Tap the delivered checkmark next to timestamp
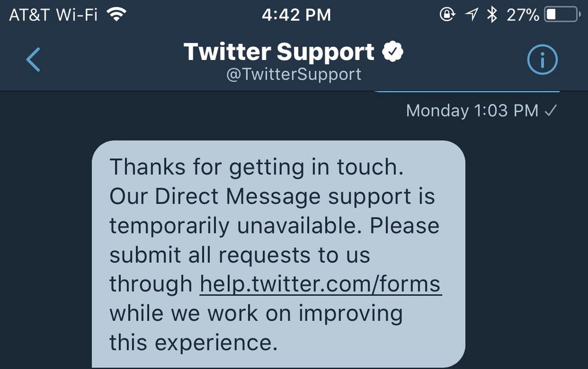Image resolution: width=588 pixels, height=369 pixels. point(550,111)
